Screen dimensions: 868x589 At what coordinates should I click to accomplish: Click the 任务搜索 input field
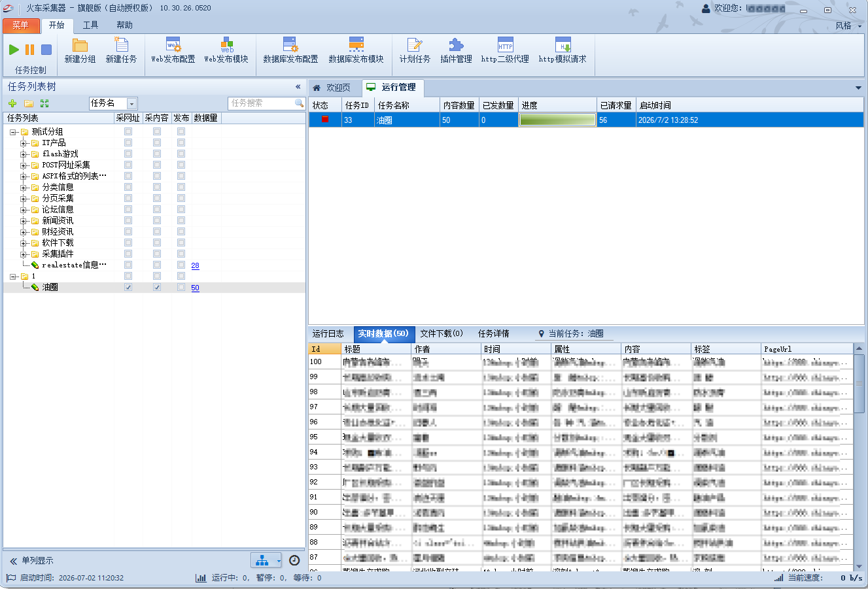[262, 103]
